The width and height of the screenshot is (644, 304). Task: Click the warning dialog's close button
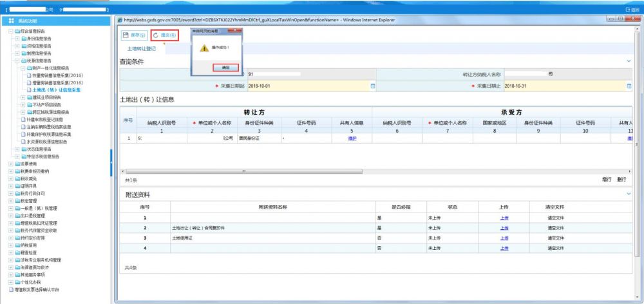pos(235,31)
